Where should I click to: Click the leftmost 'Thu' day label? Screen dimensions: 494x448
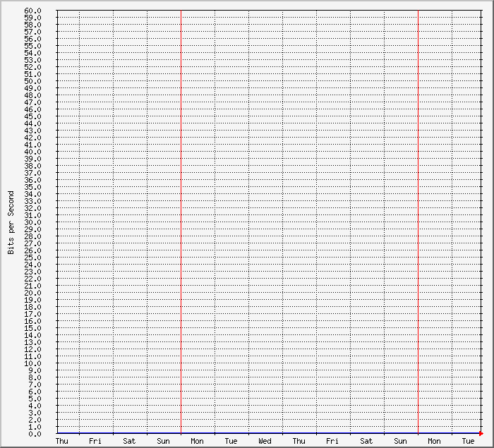[x=61, y=442]
